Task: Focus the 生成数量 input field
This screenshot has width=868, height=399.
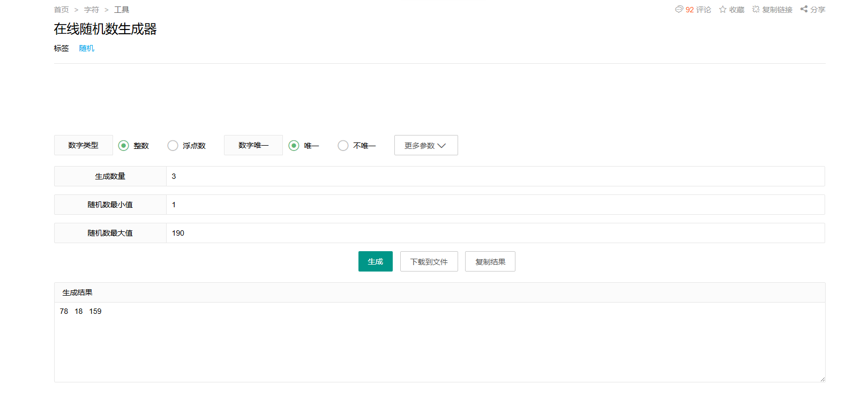Action: pos(495,176)
